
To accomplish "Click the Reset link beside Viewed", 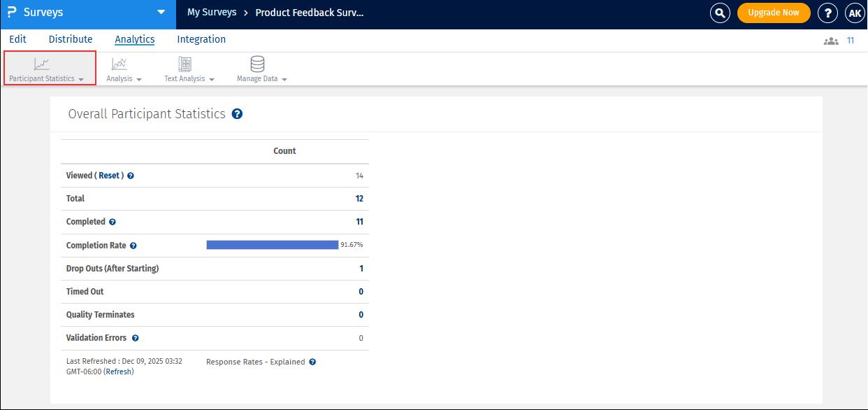I will (109, 176).
